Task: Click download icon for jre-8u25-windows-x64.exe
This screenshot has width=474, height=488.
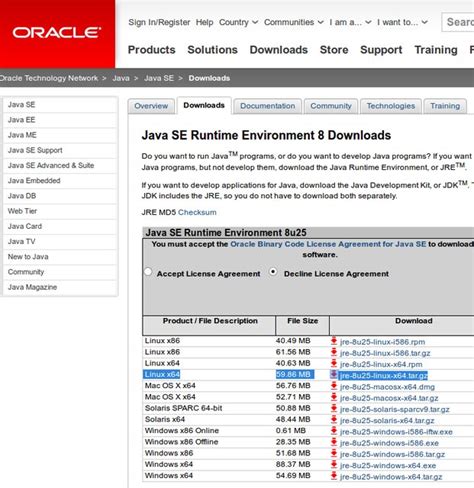Action: click(x=334, y=465)
